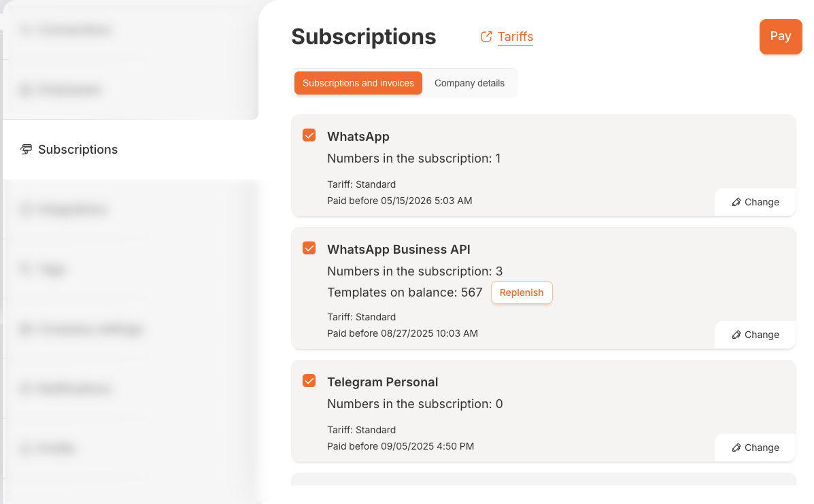Click the pencil icon for Telegram Personal
The height and width of the screenshot is (504, 814).
pos(736,448)
